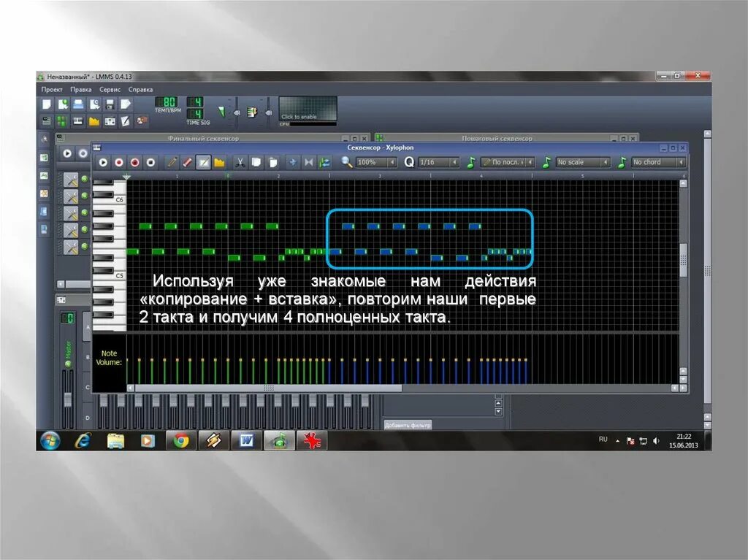Click the piano roll vertical scrollbar
The width and height of the screenshot is (748, 560).
pos(683,260)
